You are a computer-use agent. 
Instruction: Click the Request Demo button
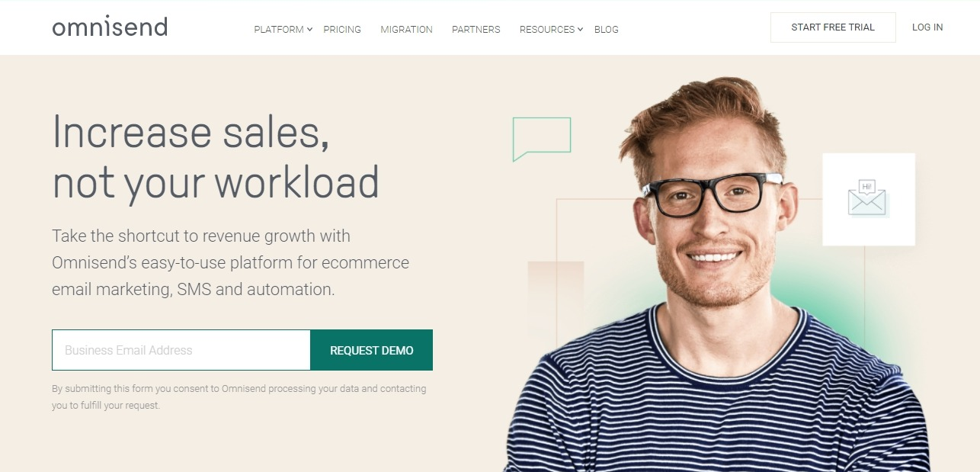(372, 350)
